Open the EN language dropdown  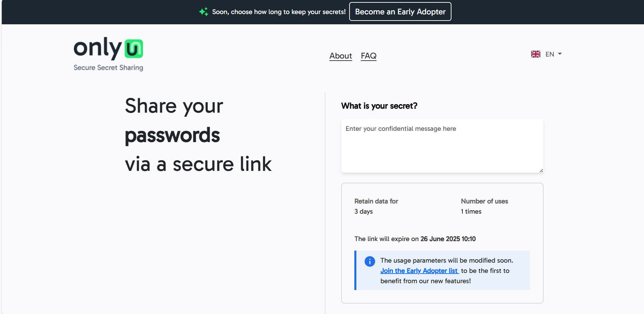(550, 54)
